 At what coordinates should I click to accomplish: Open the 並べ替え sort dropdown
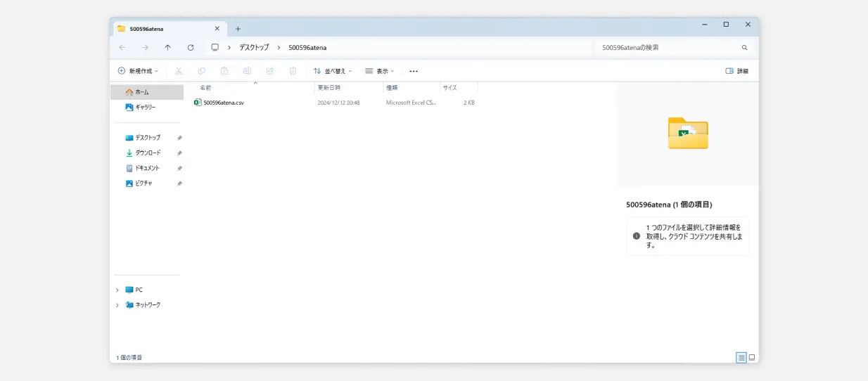333,71
